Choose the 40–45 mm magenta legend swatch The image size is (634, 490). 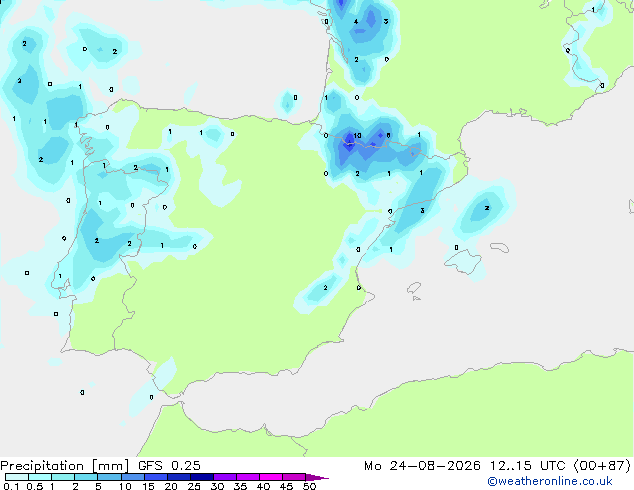point(271,477)
